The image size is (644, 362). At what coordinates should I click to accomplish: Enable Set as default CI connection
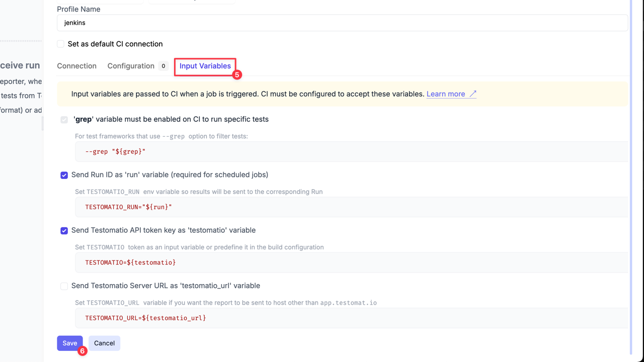point(61,44)
